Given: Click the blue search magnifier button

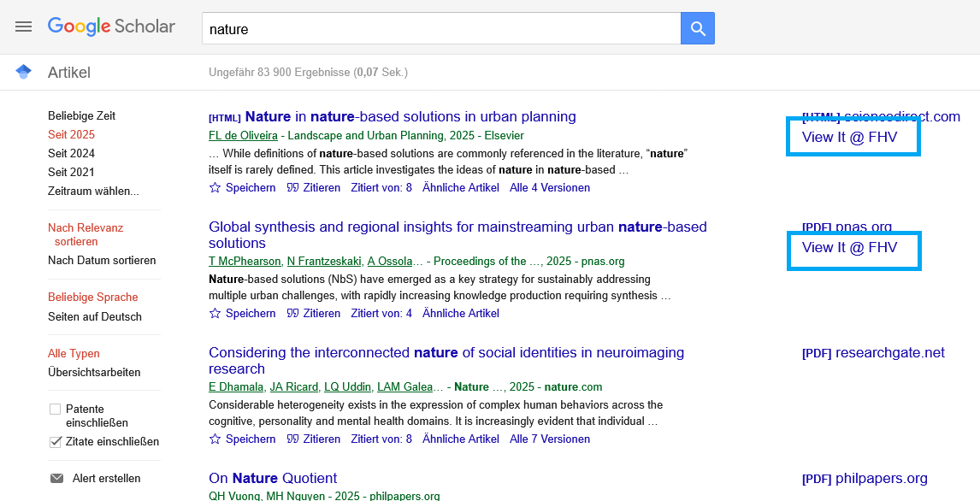Looking at the screenshot, I should coord(698,29).
